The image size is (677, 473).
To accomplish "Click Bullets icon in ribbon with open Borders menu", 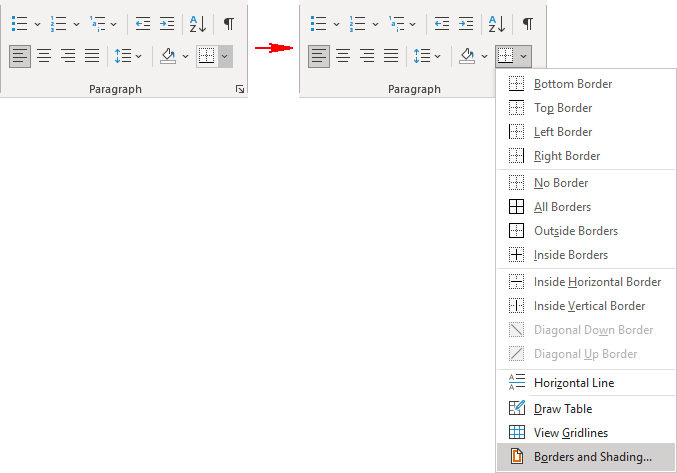I will point(318,23).
